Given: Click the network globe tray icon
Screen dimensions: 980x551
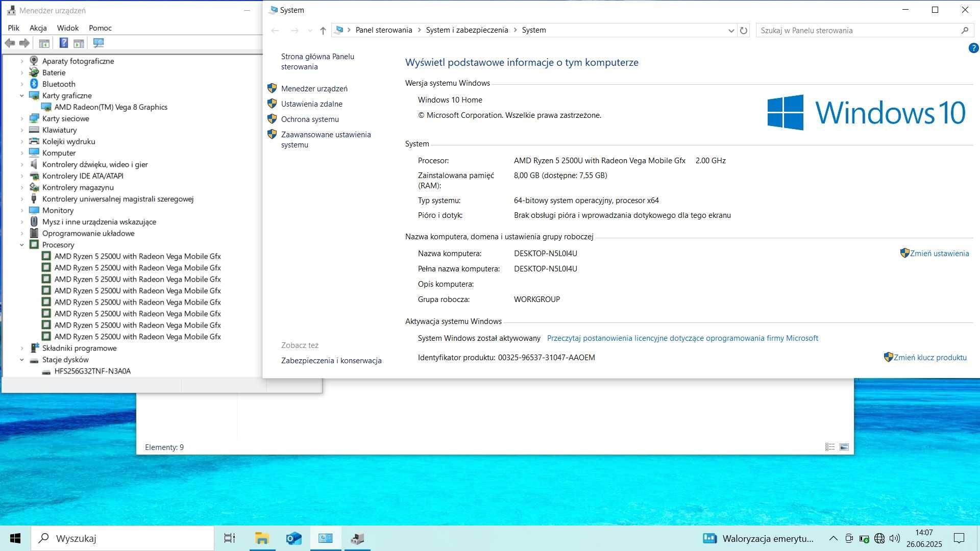Looking at the screenshot, I should [879, 538].
